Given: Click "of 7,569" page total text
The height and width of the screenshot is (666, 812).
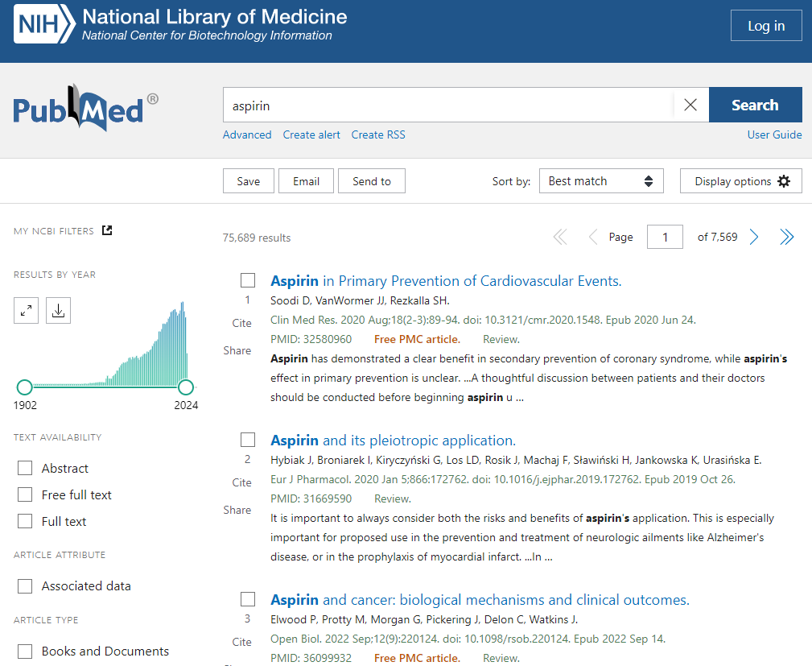Looking at the screenshot, I should point(717,237).
